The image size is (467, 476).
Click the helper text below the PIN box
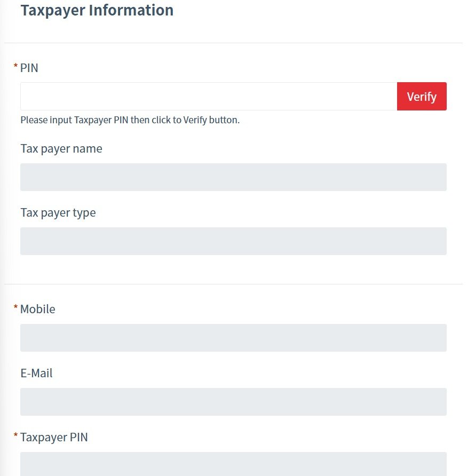(x=130, y=120)
